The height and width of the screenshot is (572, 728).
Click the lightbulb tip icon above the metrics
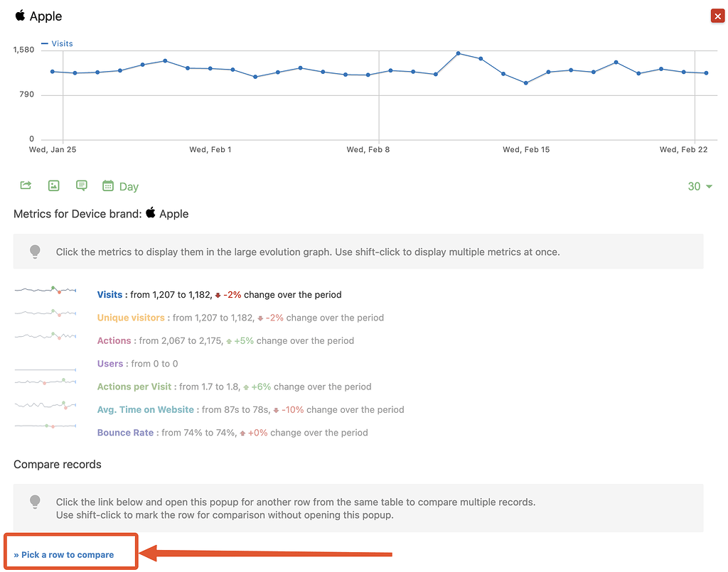(x=35, y=252)
